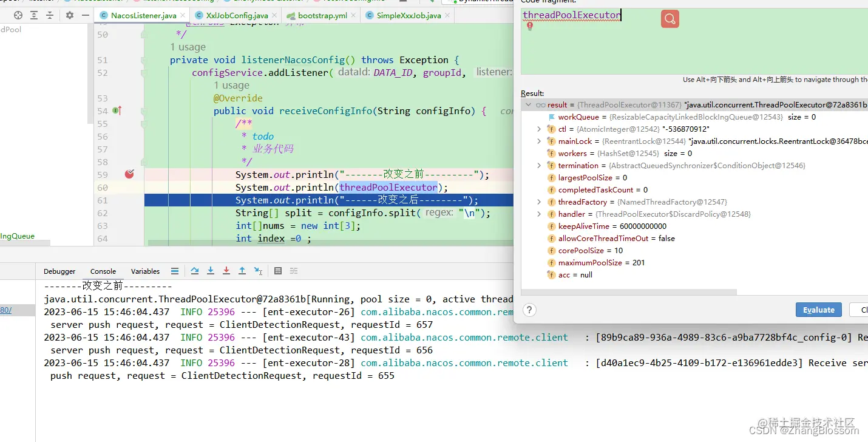
Task: Click the Trace Current Stream Chain icon
Action: tap(294, 271)
